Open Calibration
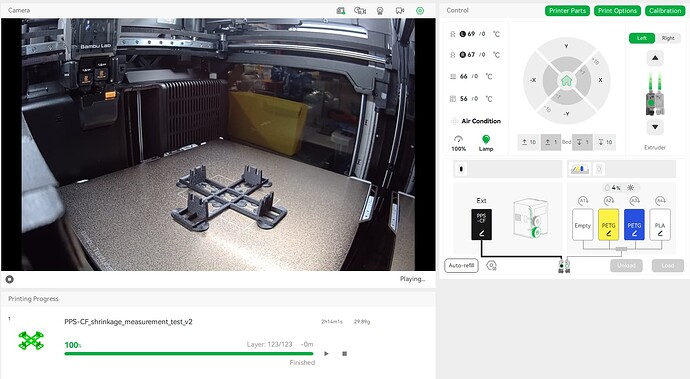 coord(665,11)
